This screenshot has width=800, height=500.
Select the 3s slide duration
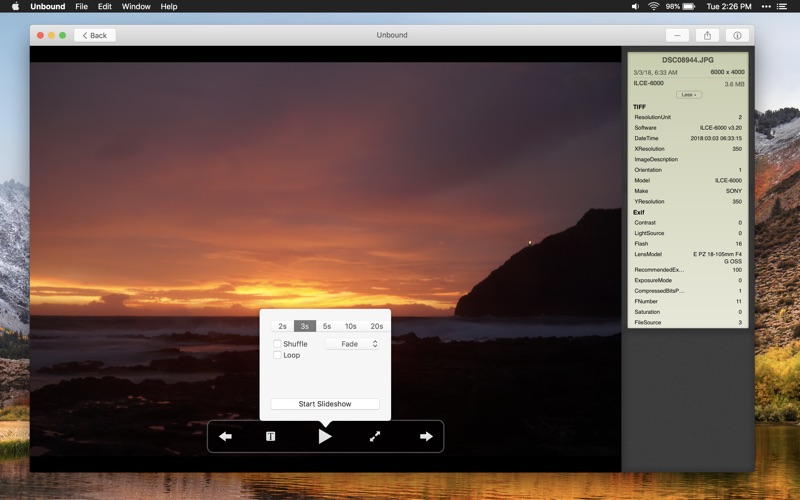(304, 326)
